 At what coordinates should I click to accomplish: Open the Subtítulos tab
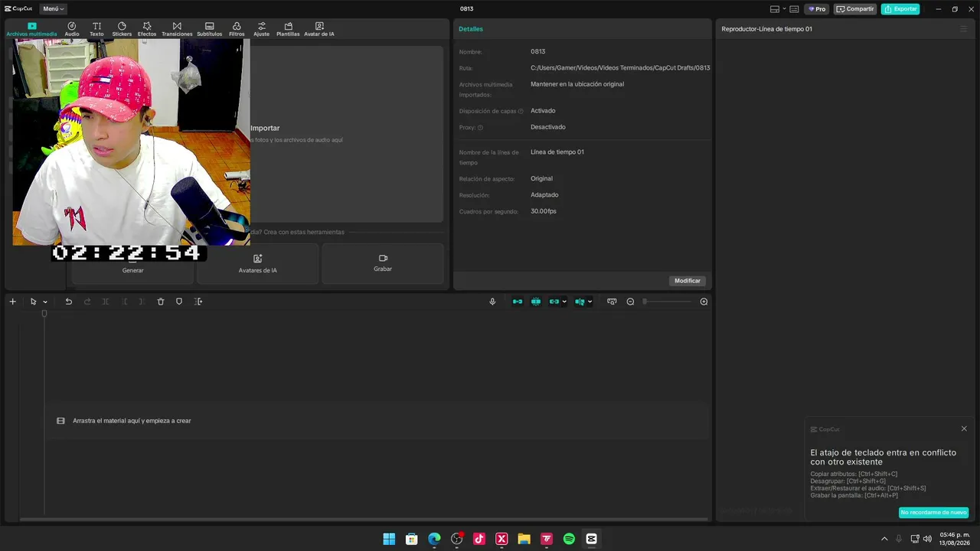pos(209,30)
